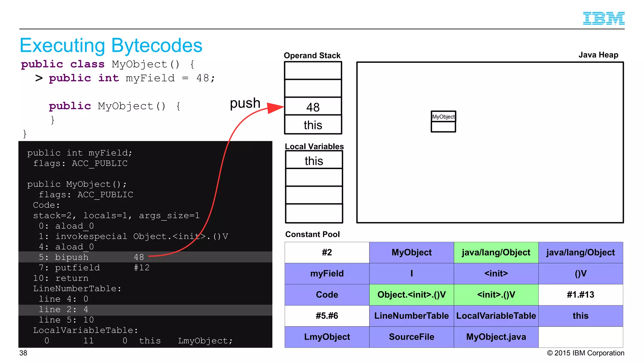Click the 'LineNumberTable:' label in bytecode listing

click(x=77, y=288)
